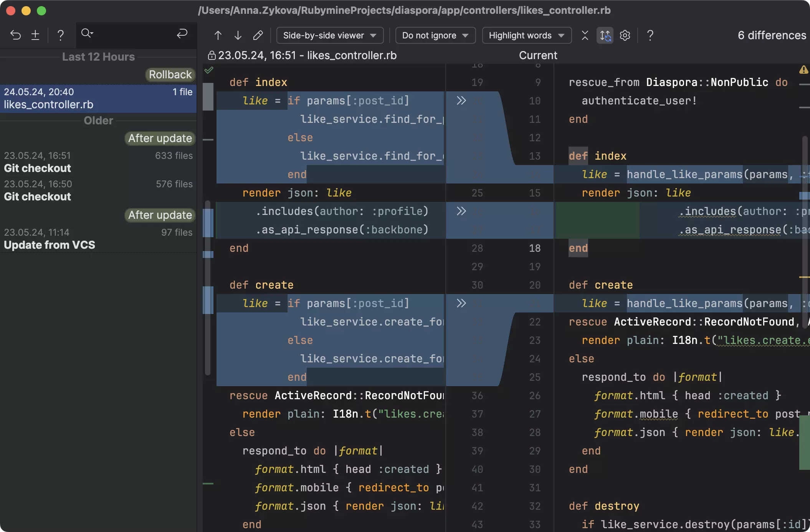Click the After update label
810x532 pixels.
[x=160, y=138]
